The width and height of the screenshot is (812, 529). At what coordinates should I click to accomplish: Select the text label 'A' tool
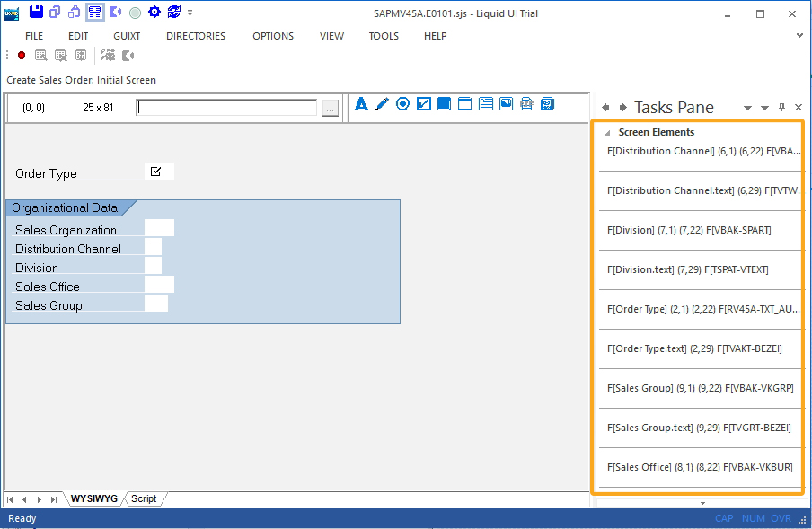(x=361, y=104)
